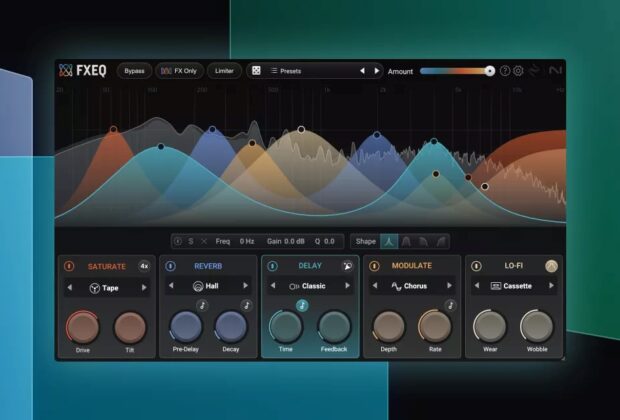Toggle the MODULATE module power
This screenshot has width=620, height=420.
[374, 266]
